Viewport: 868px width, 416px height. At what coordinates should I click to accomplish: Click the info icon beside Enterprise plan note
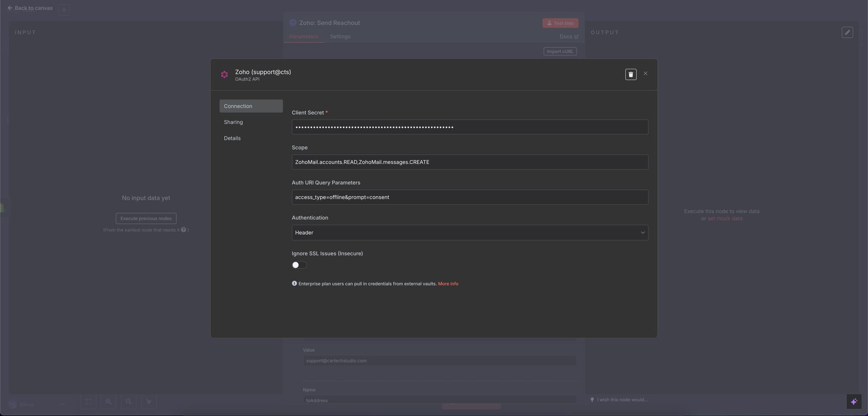(x=294, y=284)
